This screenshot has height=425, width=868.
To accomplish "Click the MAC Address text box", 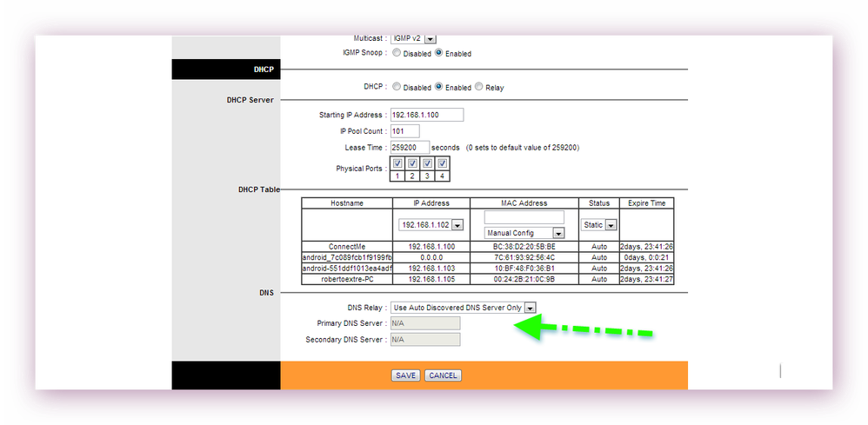I will coord(524,217).
